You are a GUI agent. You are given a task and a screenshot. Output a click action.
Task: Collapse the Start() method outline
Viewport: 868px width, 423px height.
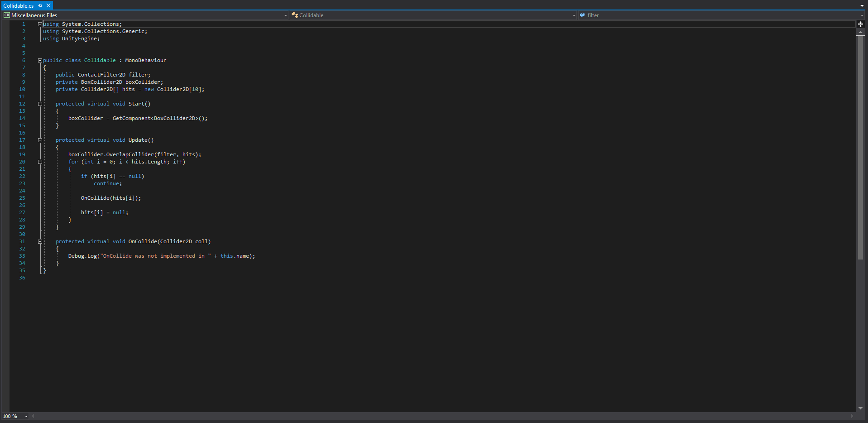pos(40,104)
